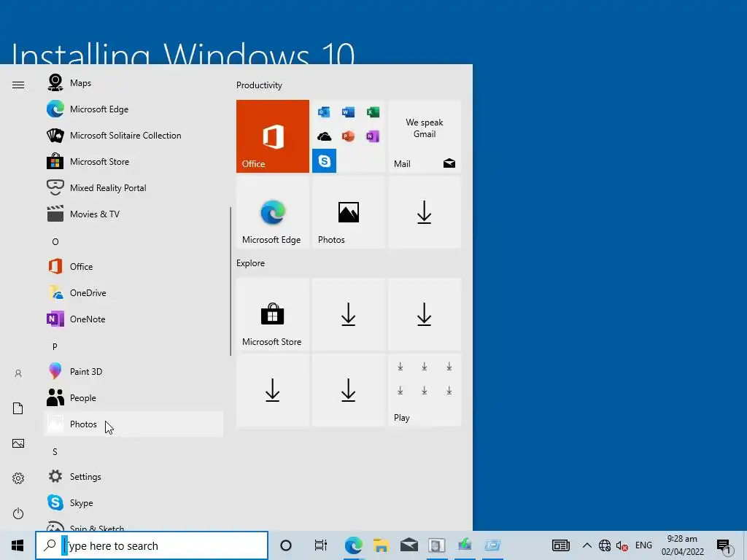Image resolution: width=747 pixels, height=560 pixels.
Task: Click the Type here to search box
Action: tap(152, 545)
